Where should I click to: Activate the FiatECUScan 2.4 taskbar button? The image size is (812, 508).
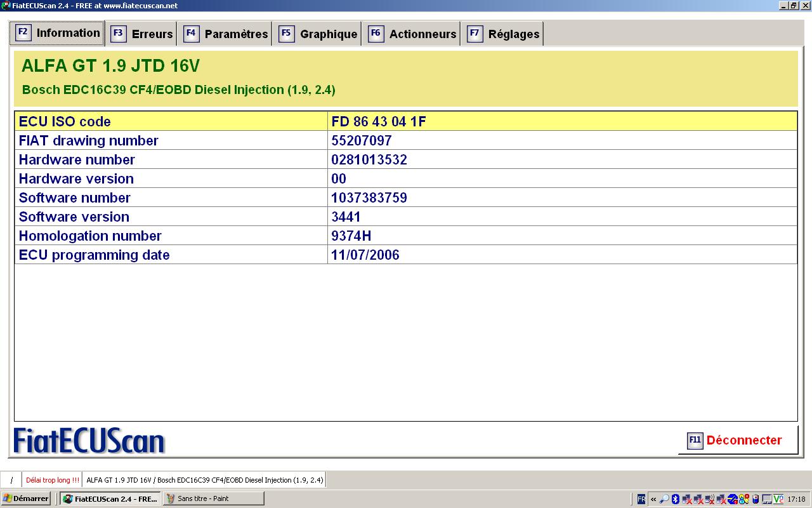110,498
